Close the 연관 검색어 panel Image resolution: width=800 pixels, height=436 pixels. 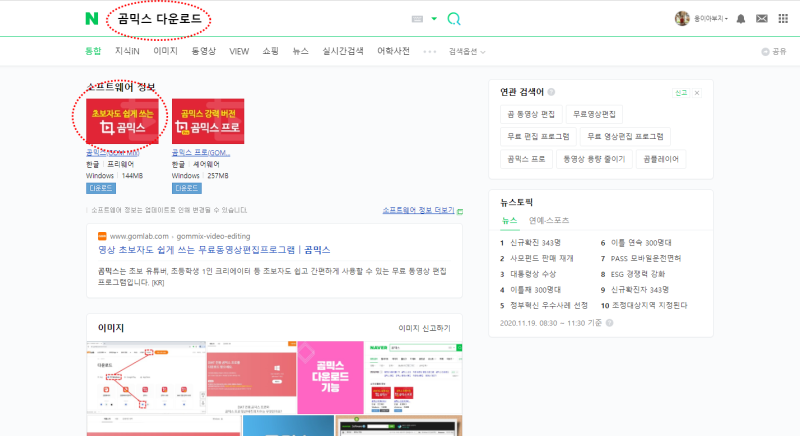point(697,93)
